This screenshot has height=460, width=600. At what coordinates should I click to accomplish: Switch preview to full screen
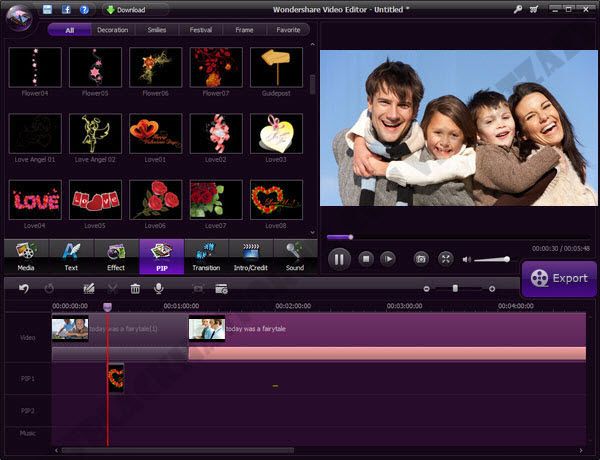click(x=445, y=259)
